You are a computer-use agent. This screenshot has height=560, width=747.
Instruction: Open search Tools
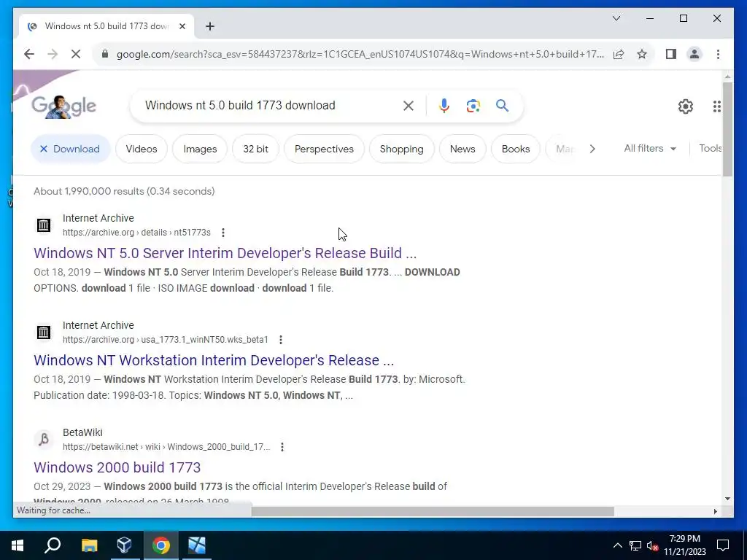[711, 149]
